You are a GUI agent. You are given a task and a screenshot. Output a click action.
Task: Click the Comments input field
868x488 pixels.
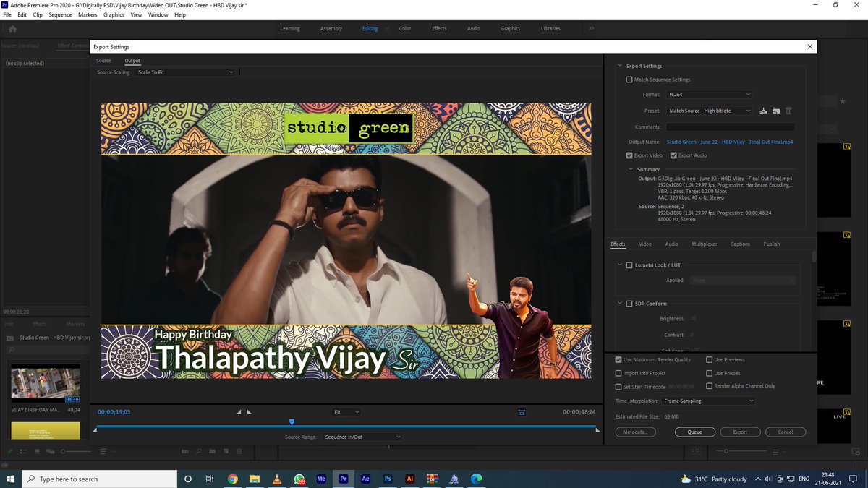(x=729, y=127)
